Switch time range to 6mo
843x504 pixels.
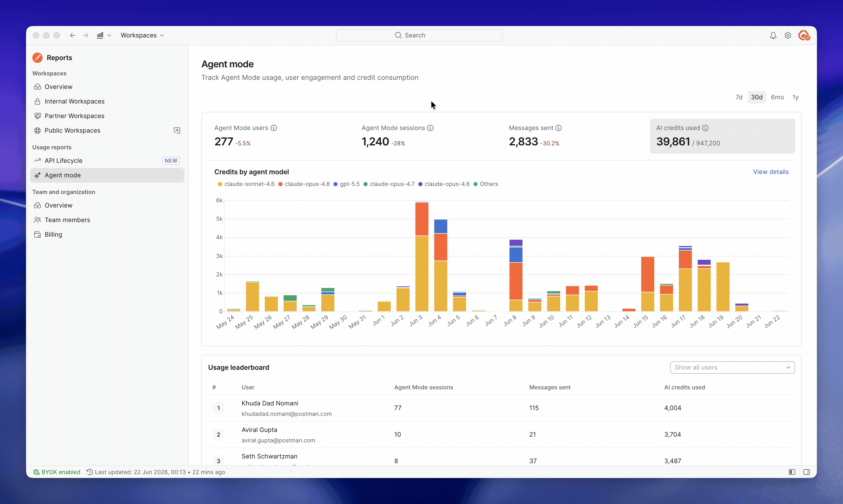click(777, 97)
